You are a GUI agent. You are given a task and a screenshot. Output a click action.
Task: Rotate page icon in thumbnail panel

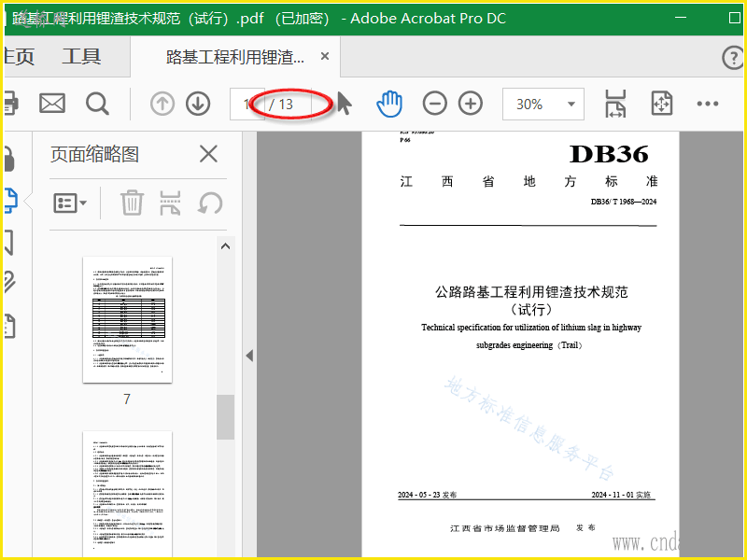point(210,203)
